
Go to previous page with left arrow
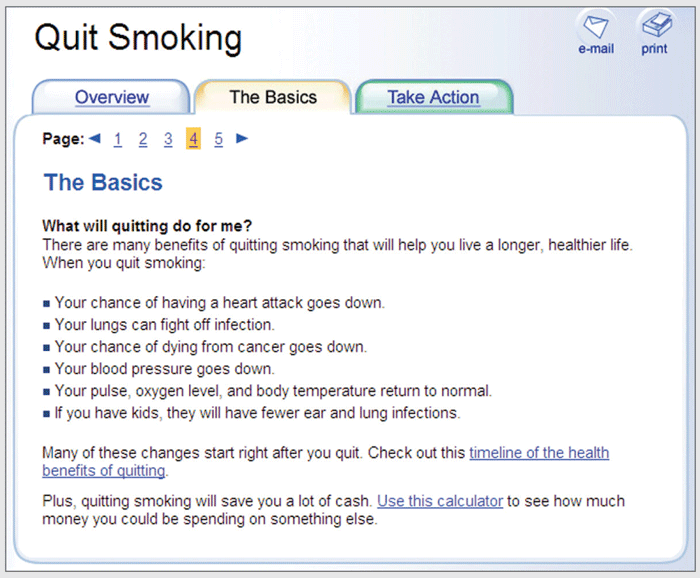click(x=95, y=138)
